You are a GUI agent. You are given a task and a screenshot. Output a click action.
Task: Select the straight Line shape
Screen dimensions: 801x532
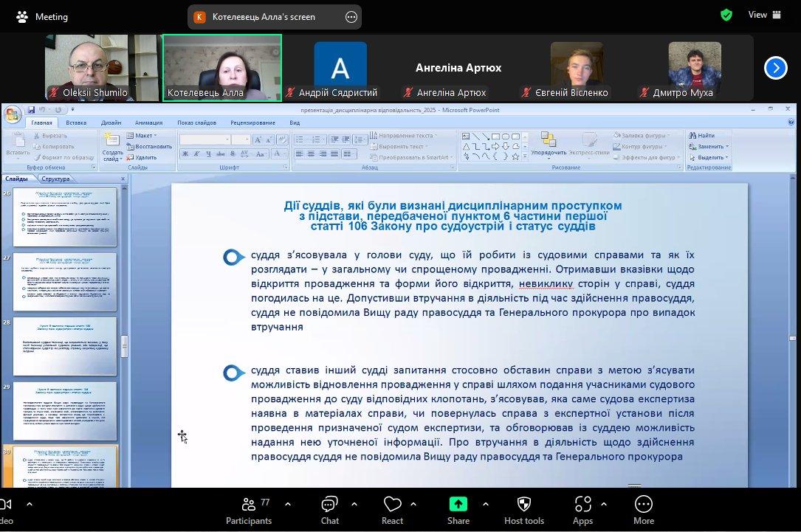475,137
